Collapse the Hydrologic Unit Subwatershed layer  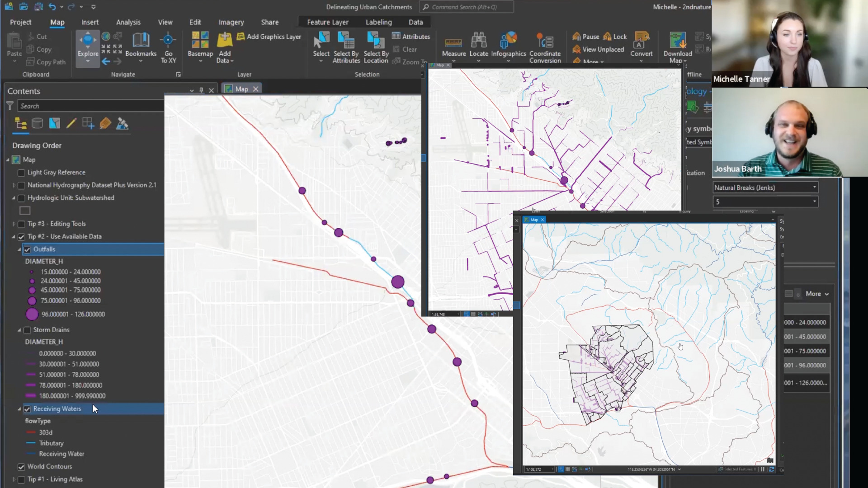point(14,198)
